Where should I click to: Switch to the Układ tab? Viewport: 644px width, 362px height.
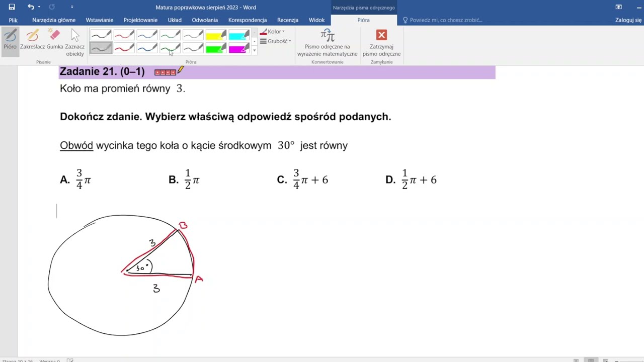(175, 20)
